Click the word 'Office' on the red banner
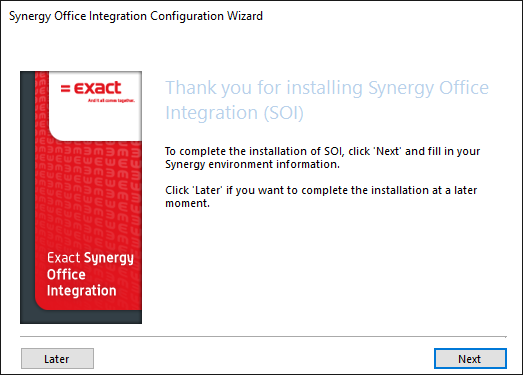The height and width of the screenshot is (375, 523). [x=66, y=274]
